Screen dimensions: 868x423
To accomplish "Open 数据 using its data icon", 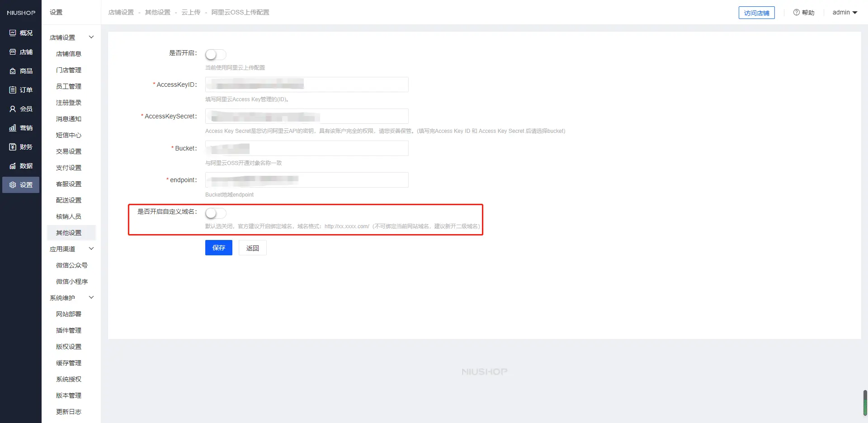I will 13,166.
